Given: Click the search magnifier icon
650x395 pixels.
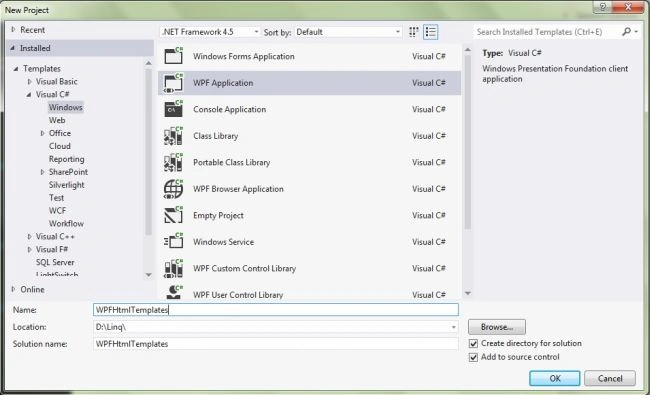Looking at the screenshot, I should tap(626, 32).
